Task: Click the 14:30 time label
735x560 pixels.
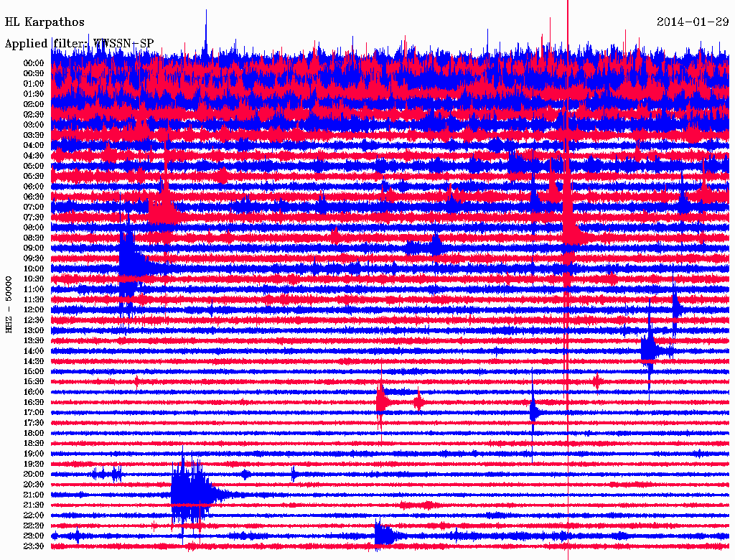Action: point(34,361)
